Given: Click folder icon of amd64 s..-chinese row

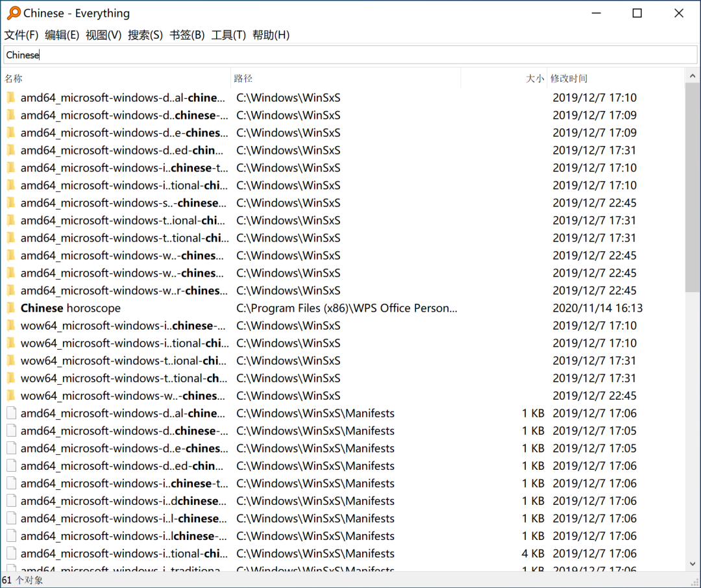Looking at the screenshot, I should coord(11,203).
